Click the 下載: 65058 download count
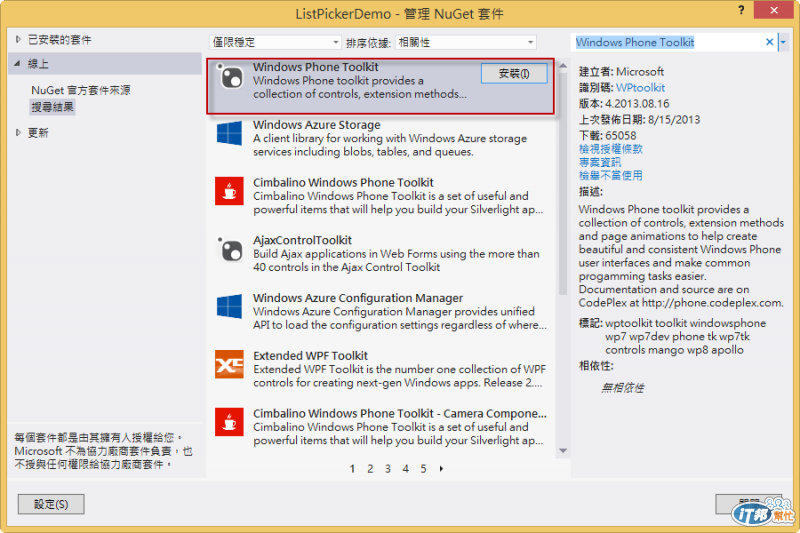 tap(608, 135)
